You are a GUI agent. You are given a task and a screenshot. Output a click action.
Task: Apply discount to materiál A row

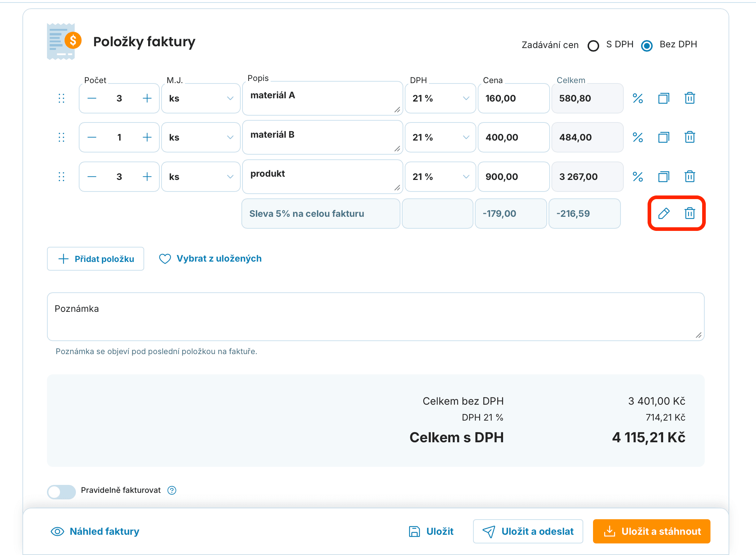coord(638,98)
